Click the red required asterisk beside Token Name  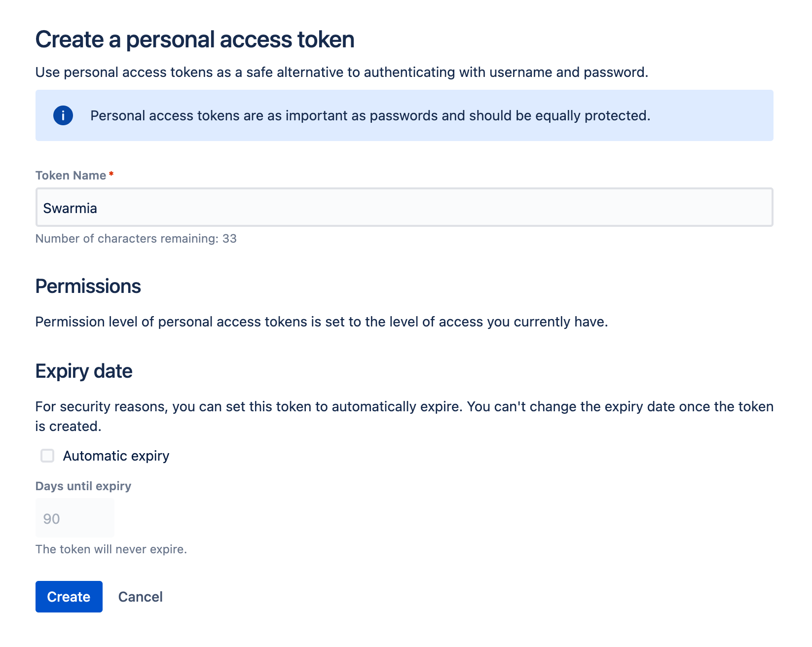[111, 174]
